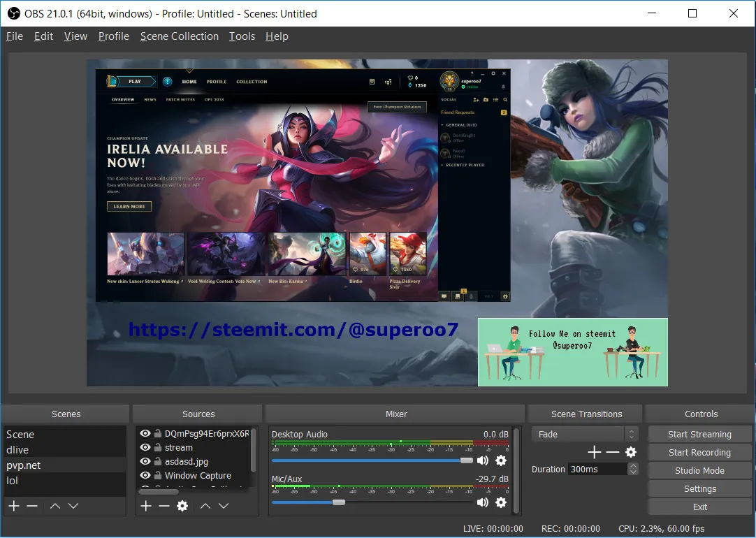Select the 'Scene' scene
Screen dimensions: 756x538
click(x=64, y=435)
